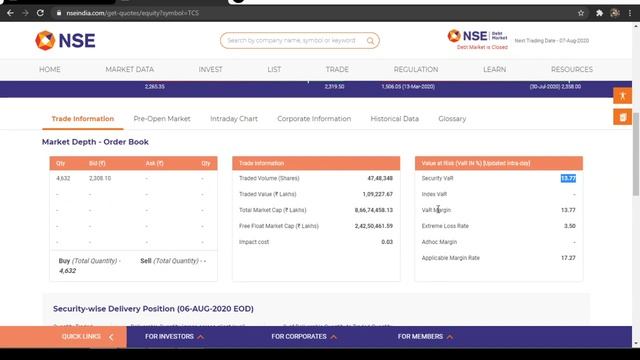Viewport: 640px width, 360px height.
Task: Click the Next Trading Date text
Action: click(551, 41)
